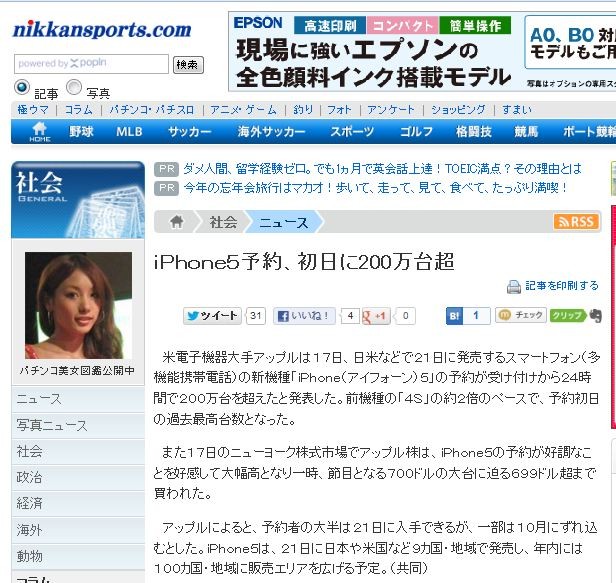Like article with Facebook いいね button
The image size is (616, 583).
coord(304,315)
